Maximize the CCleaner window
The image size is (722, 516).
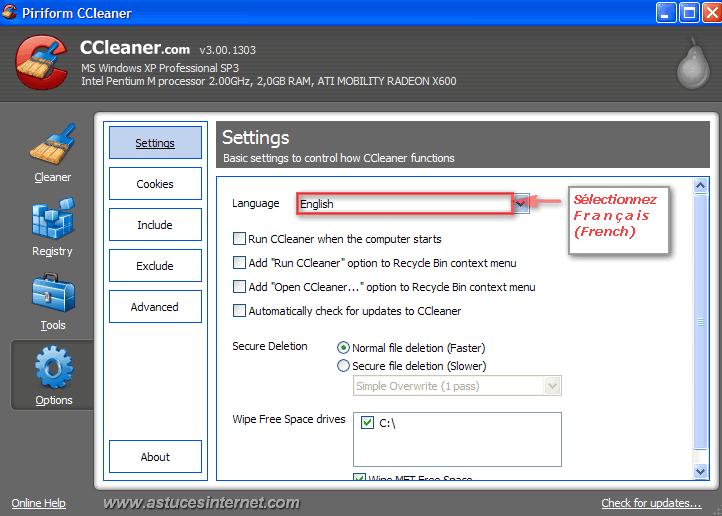[689, 12]
